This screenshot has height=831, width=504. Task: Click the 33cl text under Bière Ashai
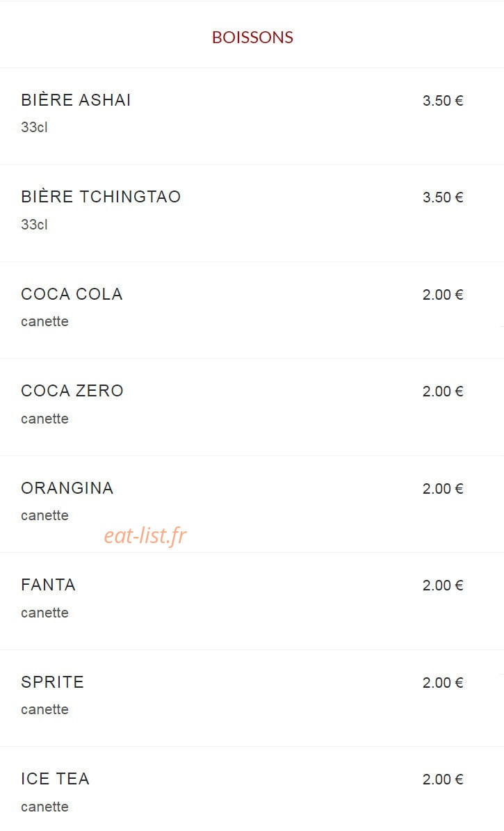(x=35, y=127)
